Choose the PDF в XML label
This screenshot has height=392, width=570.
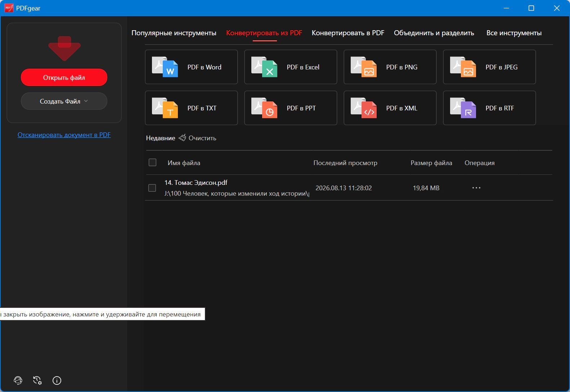point(401,108)
